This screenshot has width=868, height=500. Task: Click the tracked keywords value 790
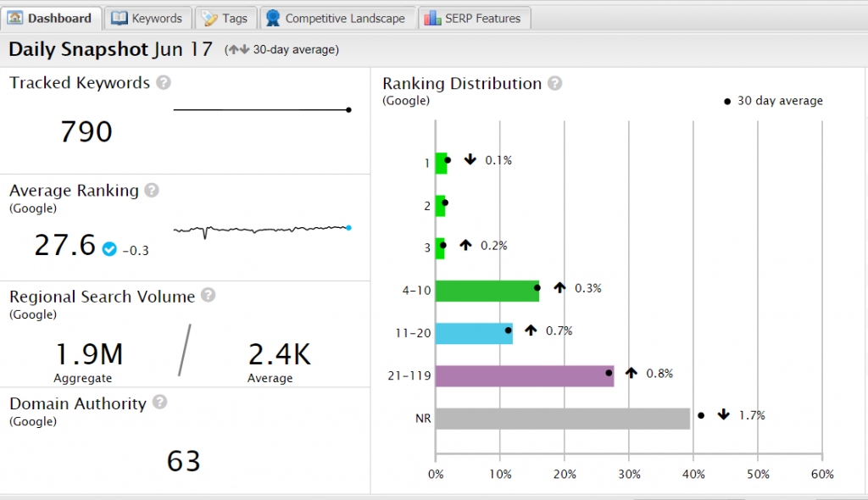tap(86, 132)
